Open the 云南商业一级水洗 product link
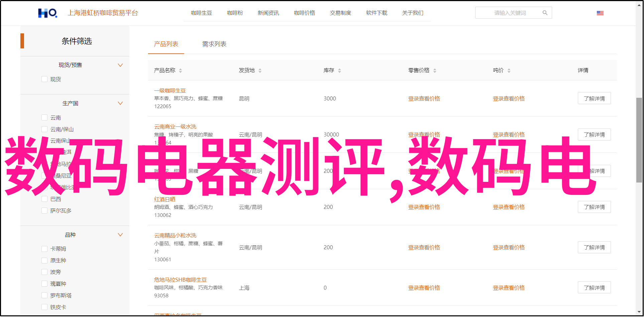Viewport: 644px width, 317px height. point(175,126)
